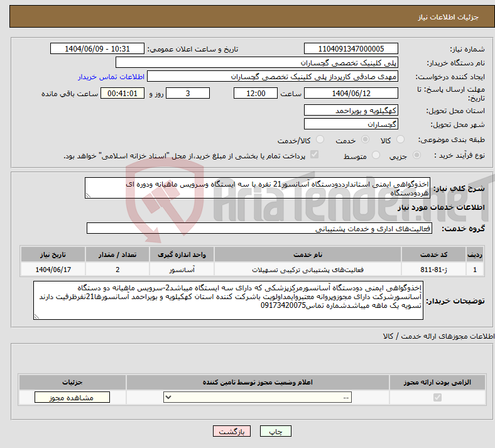
Task: Click the واحد اندازه گیری column header
Action: 182,254
